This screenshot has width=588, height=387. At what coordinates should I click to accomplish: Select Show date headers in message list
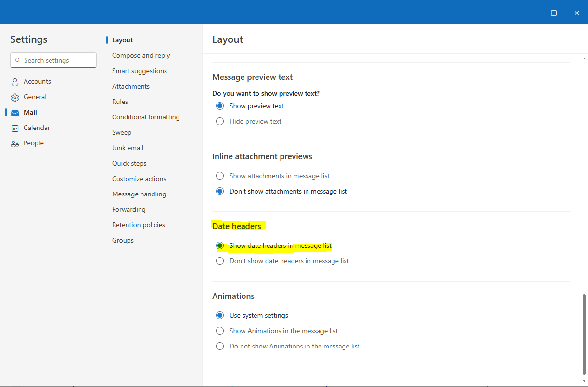pyautogui.click(x=220, y=245)
